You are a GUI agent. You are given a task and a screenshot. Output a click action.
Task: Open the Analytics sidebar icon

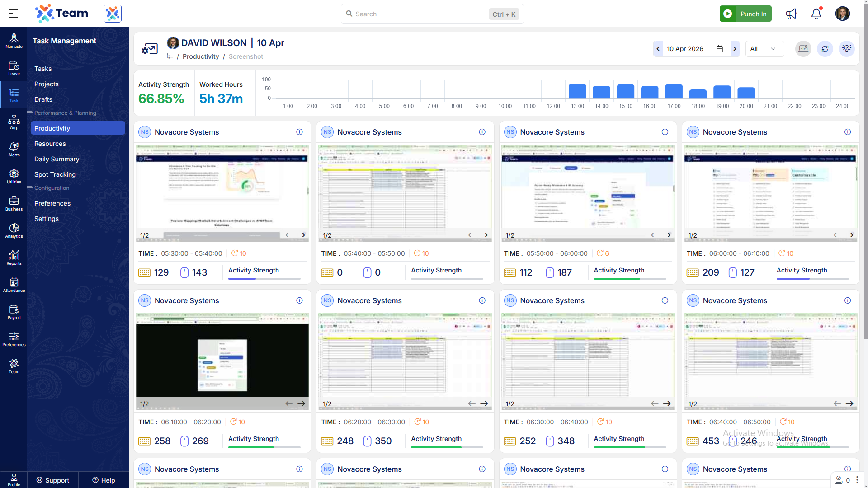click(x=14, y=230)
